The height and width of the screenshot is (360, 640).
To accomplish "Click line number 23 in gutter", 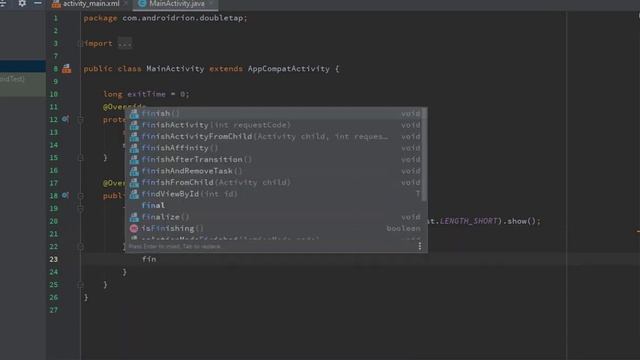I will pyautogui.click(x=54, y=259).
